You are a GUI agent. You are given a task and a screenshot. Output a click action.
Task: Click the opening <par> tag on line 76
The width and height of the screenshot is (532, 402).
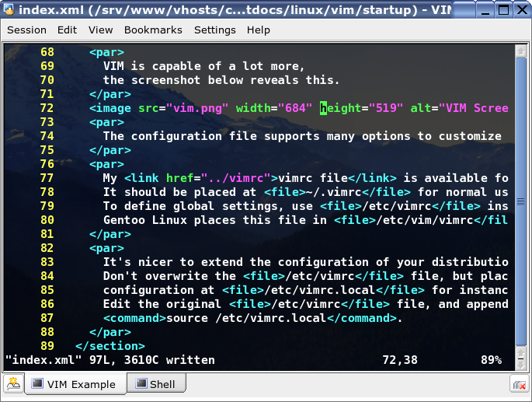[106, 164]
